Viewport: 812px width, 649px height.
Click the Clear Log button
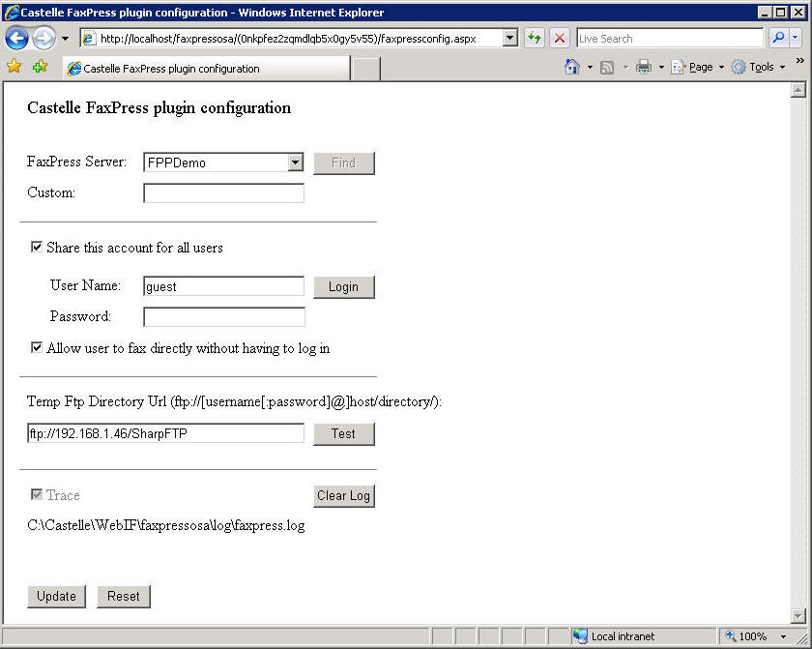344,495
